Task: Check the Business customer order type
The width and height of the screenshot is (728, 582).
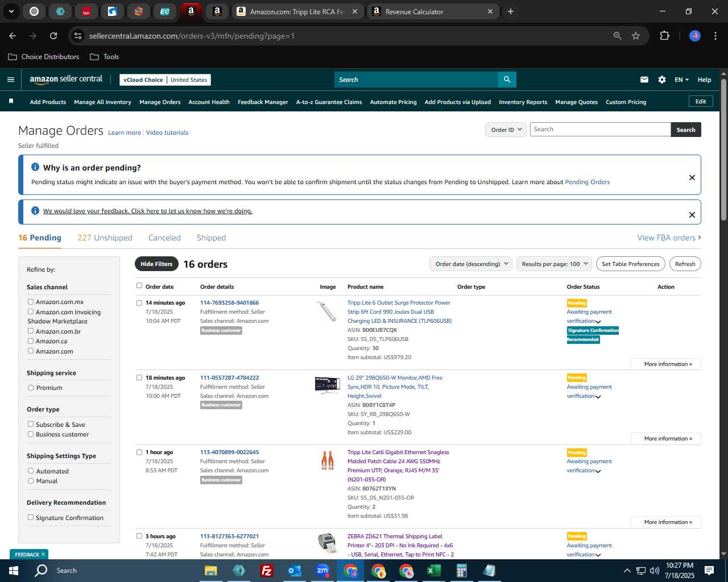Action: click(31, 434)
